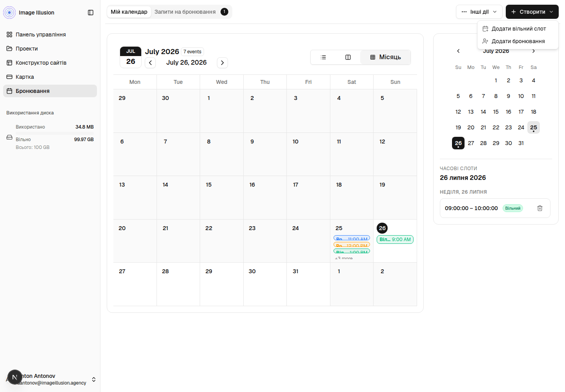Open the 11:00 AM event on Sat 25
This screenshot has height=392, width=565.
click(x=352, y=238)
